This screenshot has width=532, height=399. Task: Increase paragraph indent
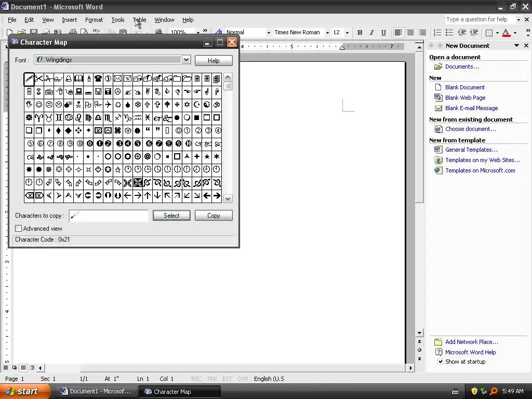coord(474,33)
